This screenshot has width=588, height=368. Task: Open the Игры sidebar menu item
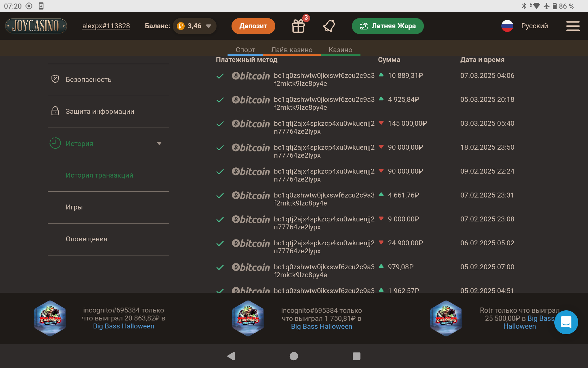point(74,207)
